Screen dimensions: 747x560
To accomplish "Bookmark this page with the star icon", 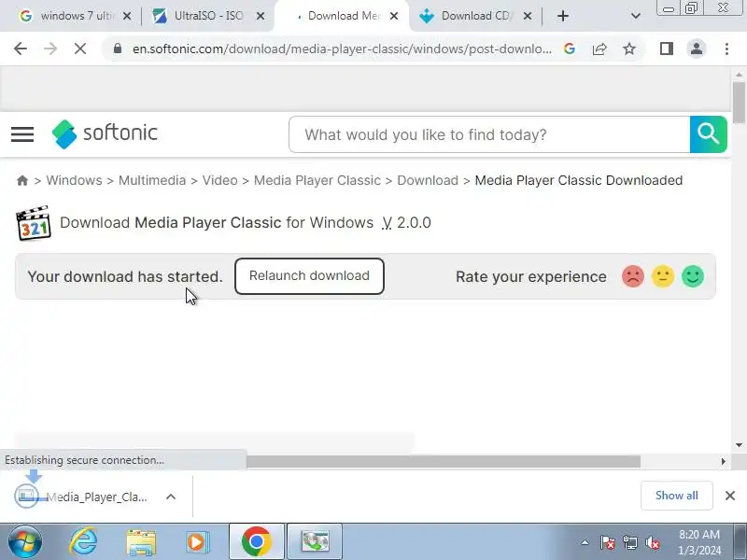I will (x=629, y=49).
